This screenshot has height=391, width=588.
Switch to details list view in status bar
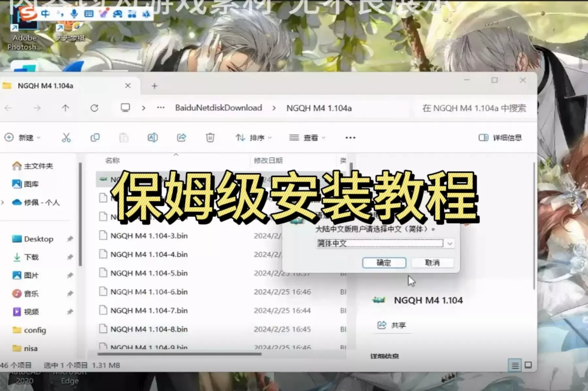click(x=515, y=365)
